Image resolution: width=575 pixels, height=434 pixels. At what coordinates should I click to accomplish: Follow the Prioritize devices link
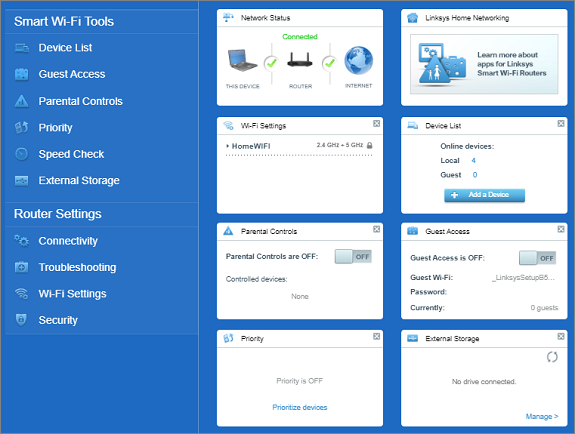click(x=300, y=407)
